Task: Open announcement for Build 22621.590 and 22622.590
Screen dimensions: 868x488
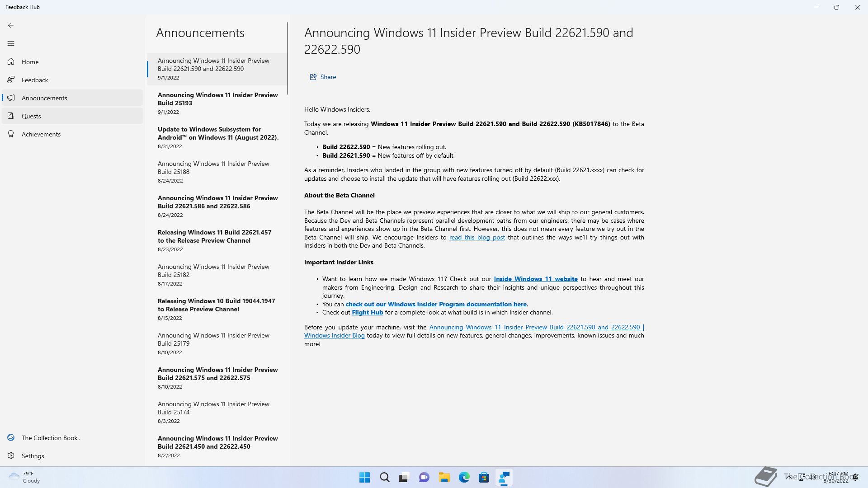Action: coord(217,69)
